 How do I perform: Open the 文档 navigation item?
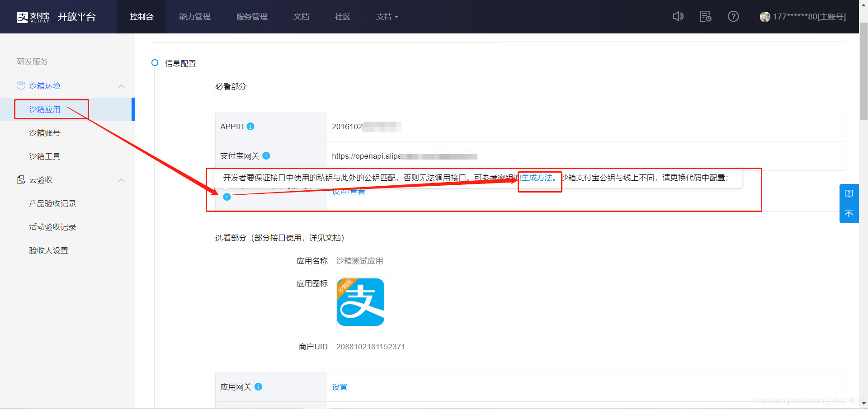[301, 17]
